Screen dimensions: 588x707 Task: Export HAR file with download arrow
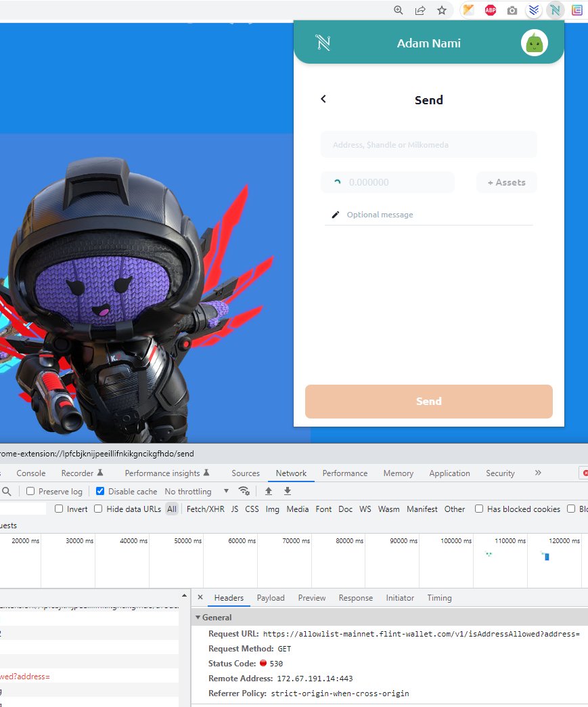coord(288,491)
